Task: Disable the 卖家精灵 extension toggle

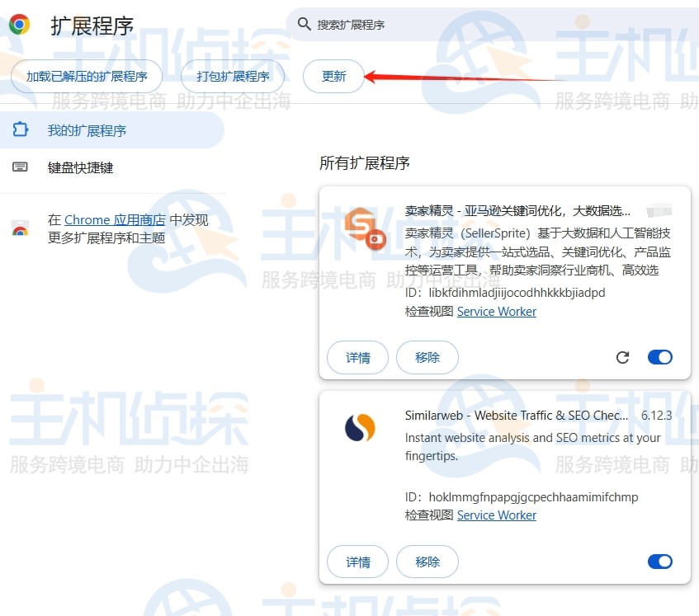Action: tap(659, 357)
